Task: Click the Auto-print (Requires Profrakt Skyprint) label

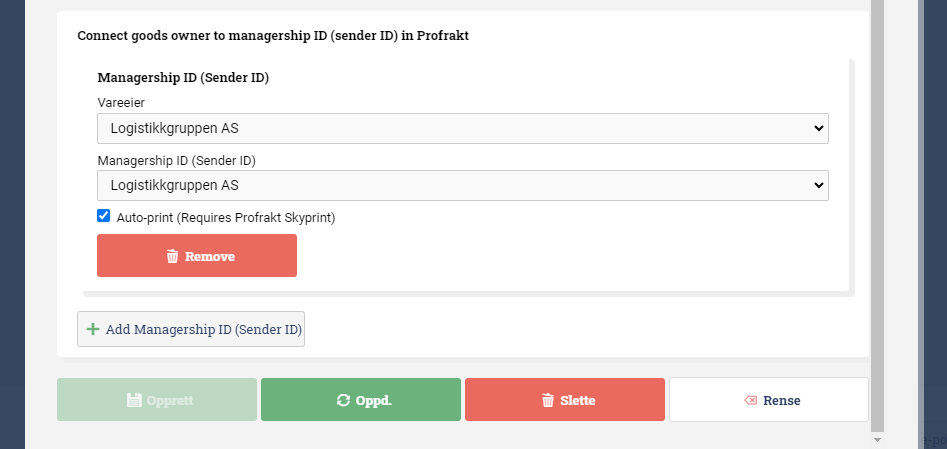Action: click(x=226, y=218)
